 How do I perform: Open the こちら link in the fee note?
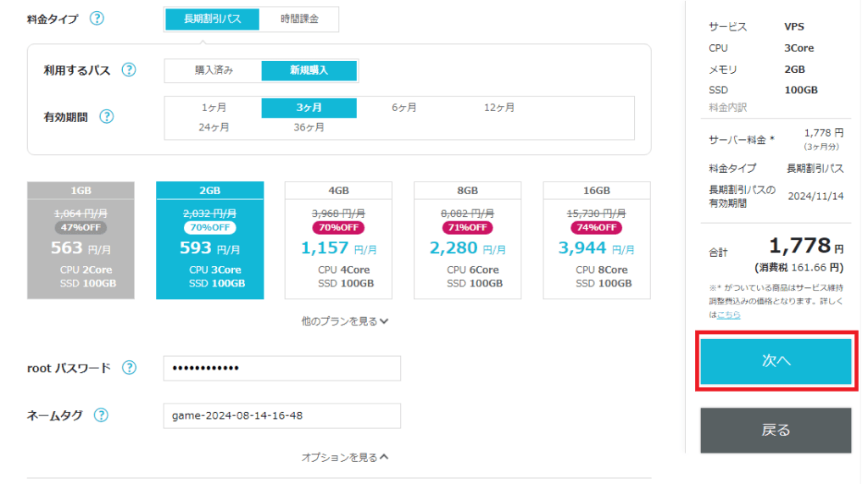pos(728,314)
